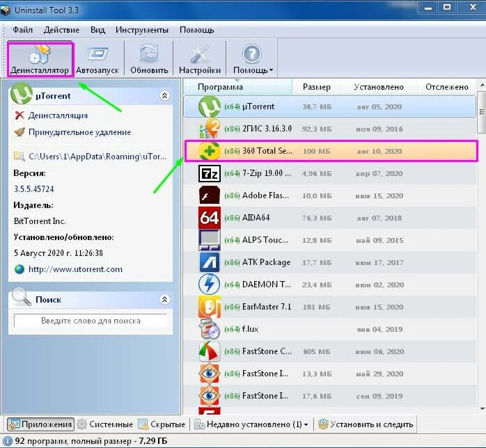This screenshot has height=448, width=486.
Task: Click f.lux date янв 04, 2019
Action: (379, 329)
